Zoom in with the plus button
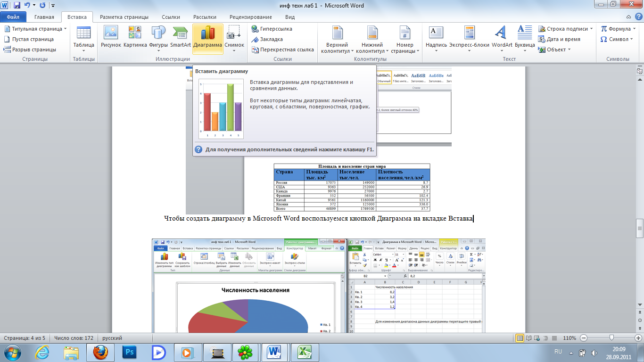 click(638, 338)
